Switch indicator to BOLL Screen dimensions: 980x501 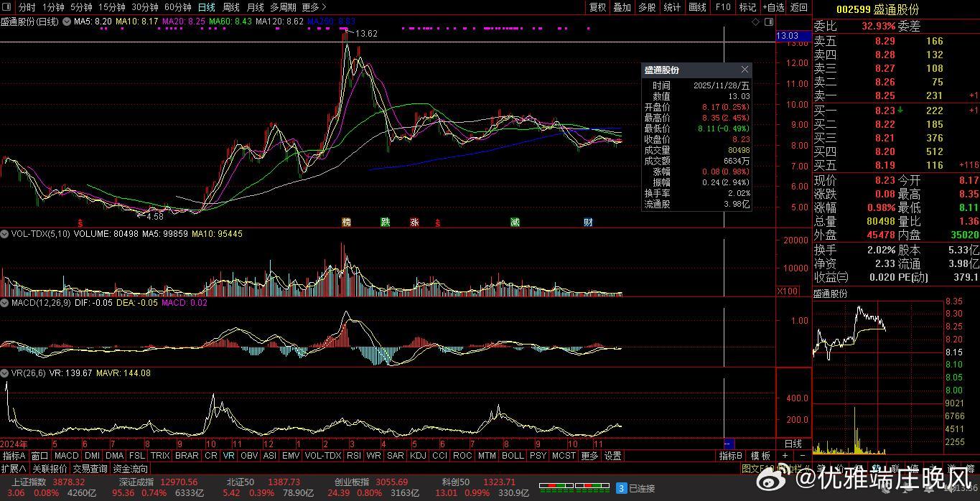click(x=513, y=456)
